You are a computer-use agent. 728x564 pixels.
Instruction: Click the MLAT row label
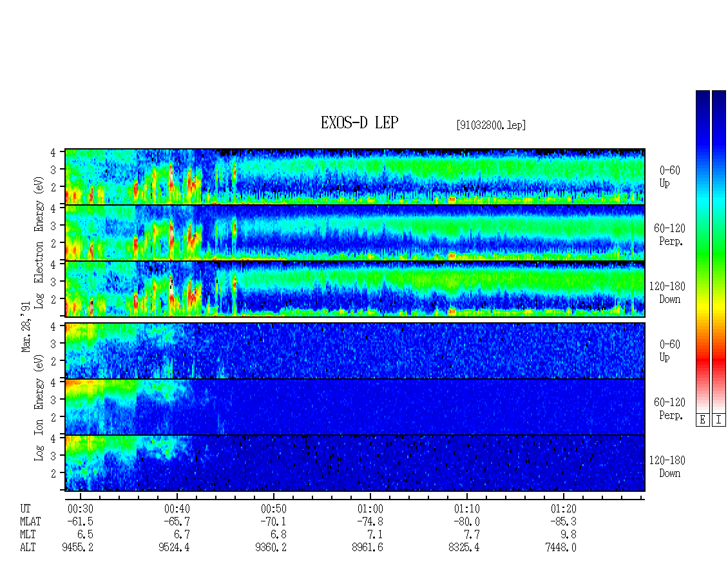click(x=30, y=521)
